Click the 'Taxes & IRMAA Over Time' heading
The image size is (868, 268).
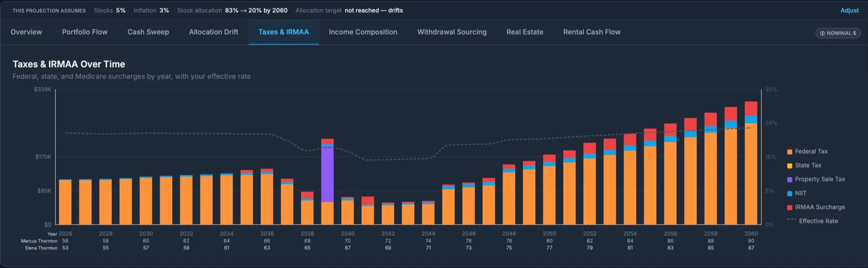coord(68,64)
